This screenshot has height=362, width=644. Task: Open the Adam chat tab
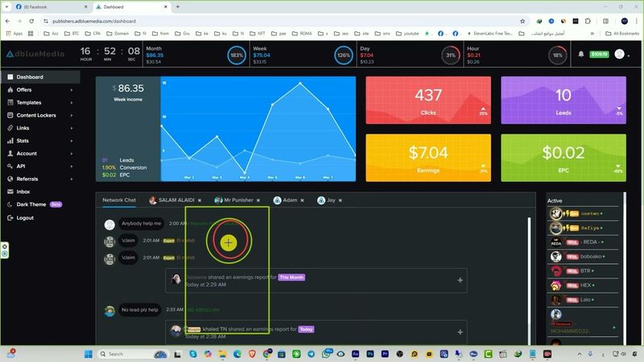[290, 200]
